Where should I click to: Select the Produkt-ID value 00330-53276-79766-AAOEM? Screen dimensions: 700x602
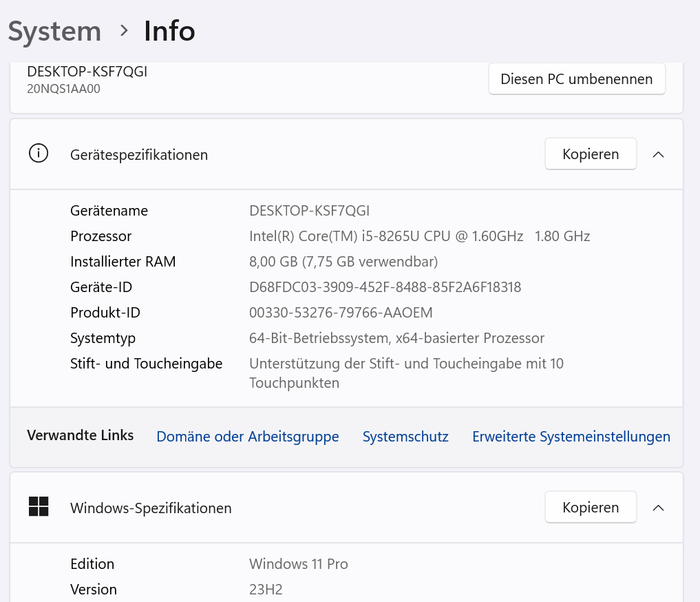tap(341, 312)
